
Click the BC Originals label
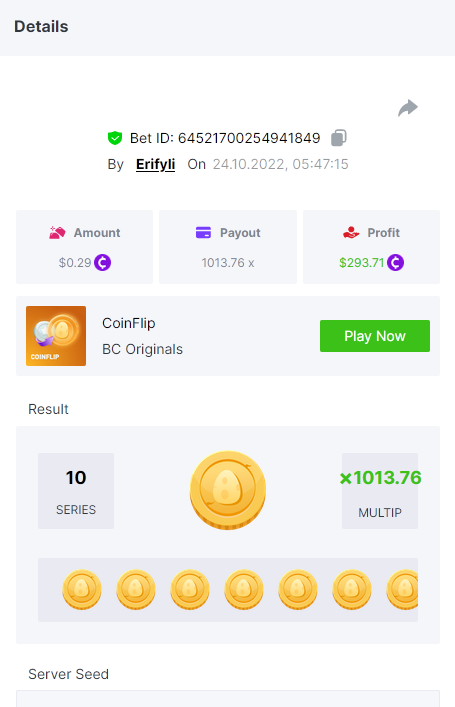[142, 349]
